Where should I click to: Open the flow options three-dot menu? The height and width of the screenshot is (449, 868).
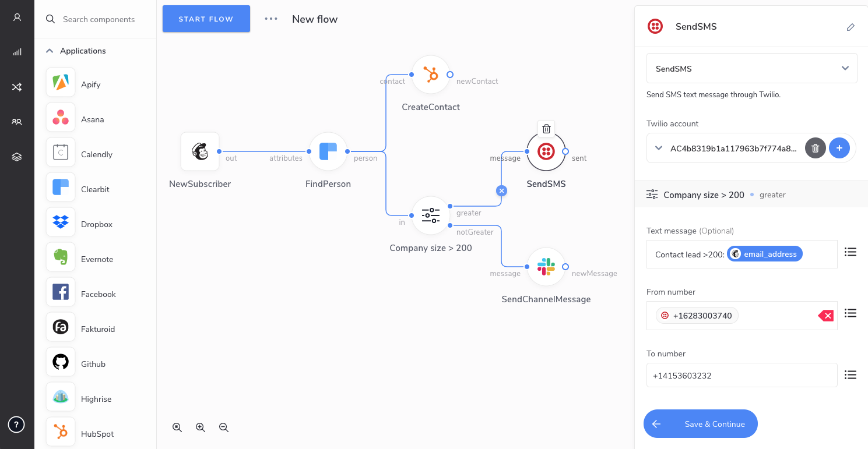271,19
